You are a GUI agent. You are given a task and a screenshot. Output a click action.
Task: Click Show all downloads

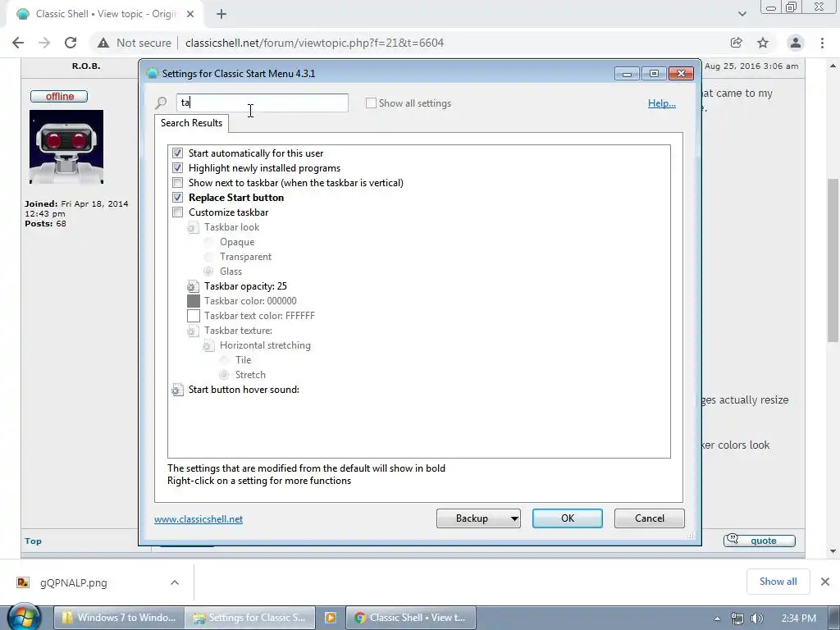coord(778,582)
